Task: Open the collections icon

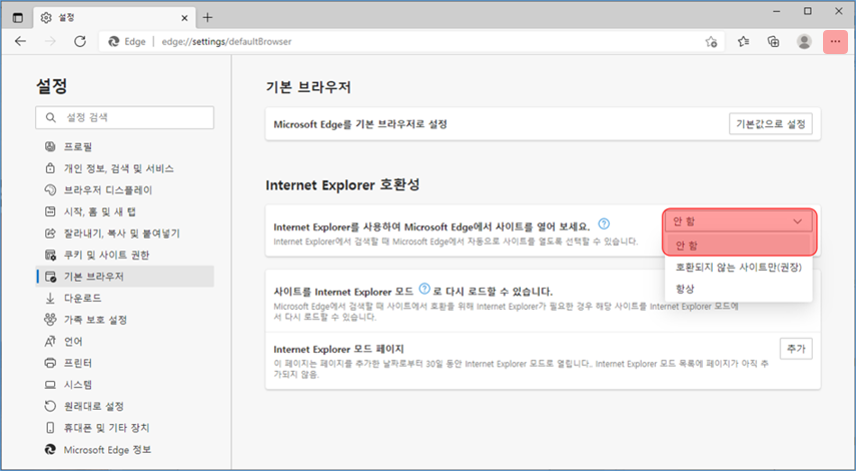Action: 773,41
